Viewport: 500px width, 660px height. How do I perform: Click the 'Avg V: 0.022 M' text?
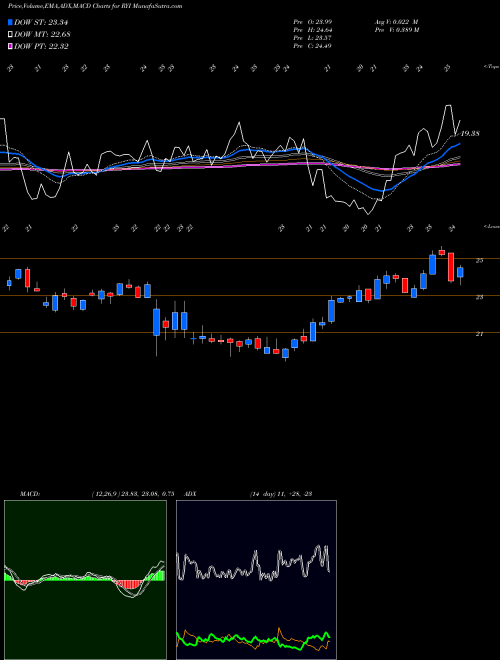tap(396, 22)
